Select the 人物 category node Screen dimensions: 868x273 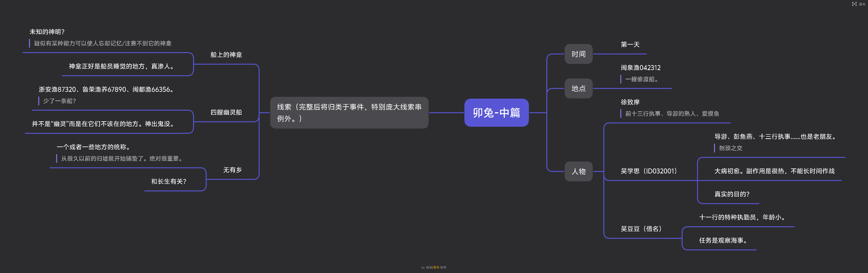[578, 171]
